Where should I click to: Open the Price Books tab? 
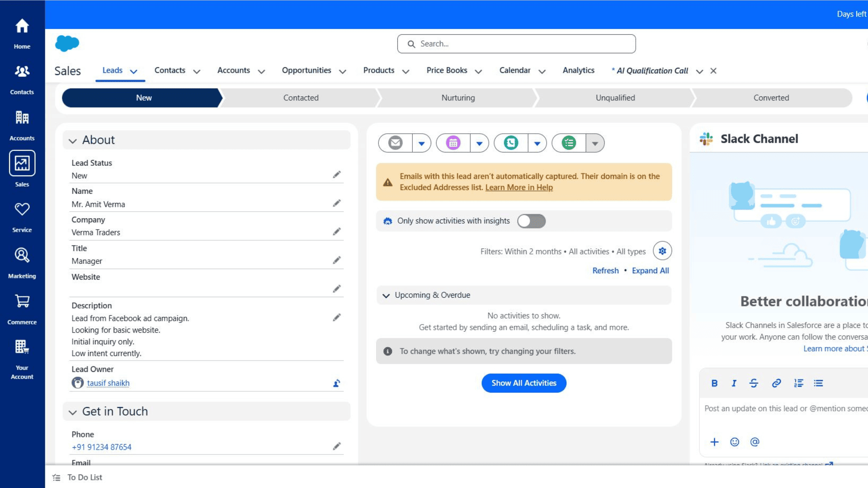coord(447,70)
